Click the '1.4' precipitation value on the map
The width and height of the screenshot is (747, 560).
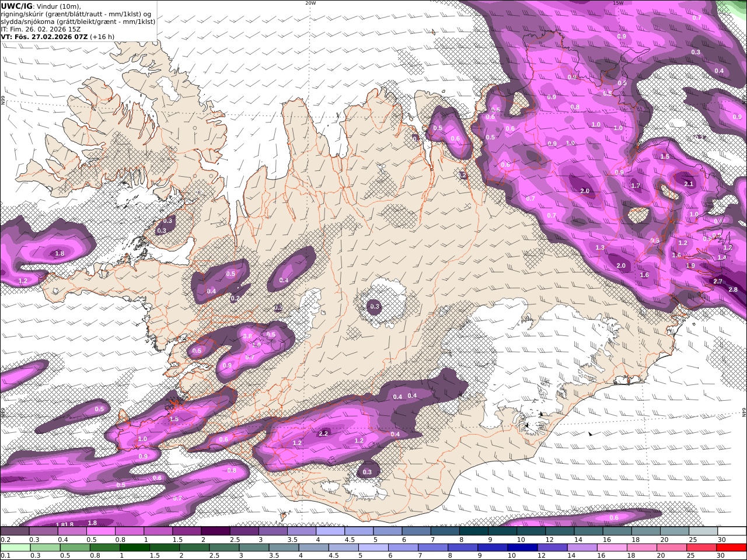coord(722,257)
